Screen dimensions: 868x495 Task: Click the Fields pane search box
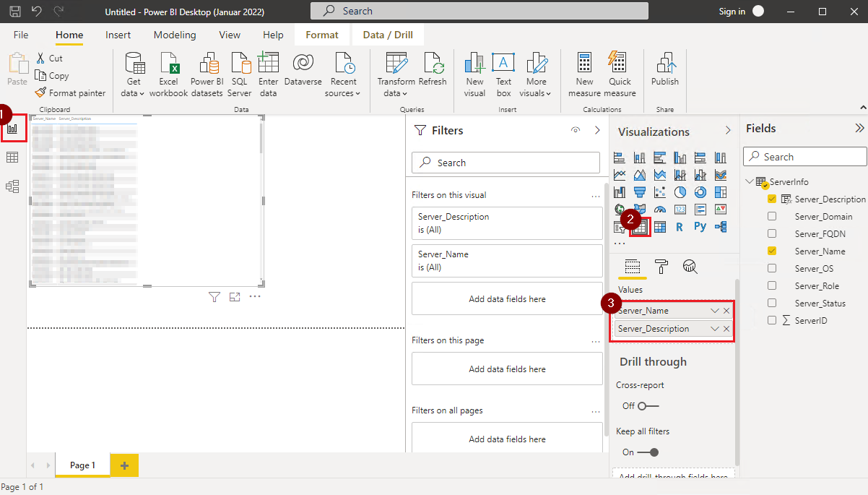coord(805,157)
